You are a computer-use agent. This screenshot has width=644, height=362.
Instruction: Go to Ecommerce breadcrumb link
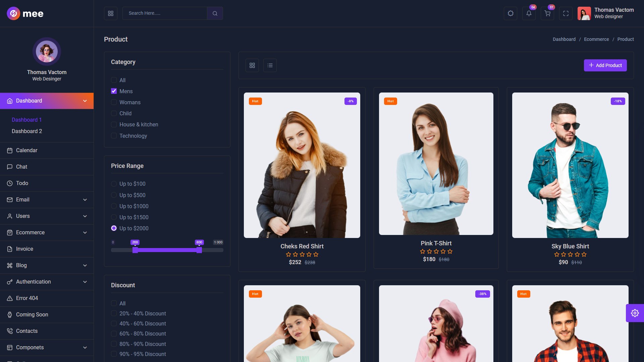596,39
